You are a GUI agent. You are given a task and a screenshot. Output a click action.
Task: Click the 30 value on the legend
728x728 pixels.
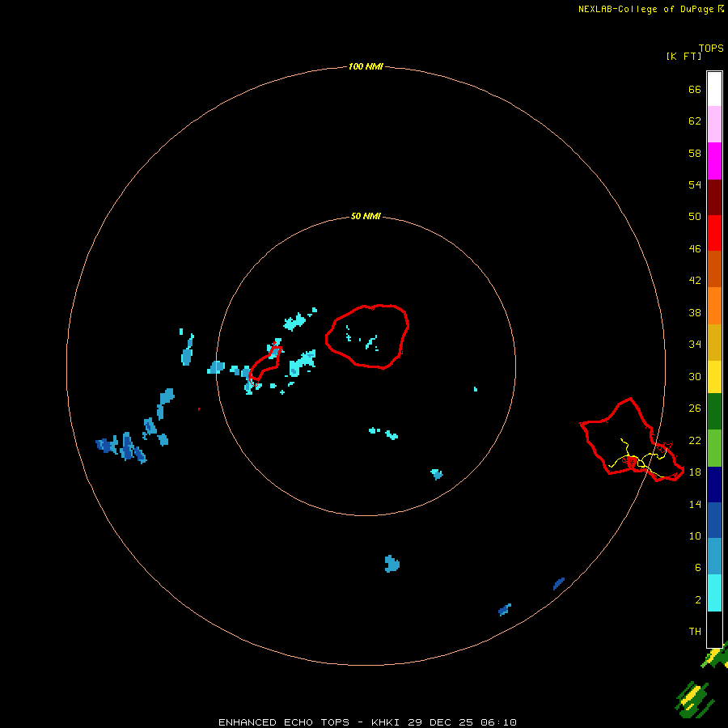[695, 376]
